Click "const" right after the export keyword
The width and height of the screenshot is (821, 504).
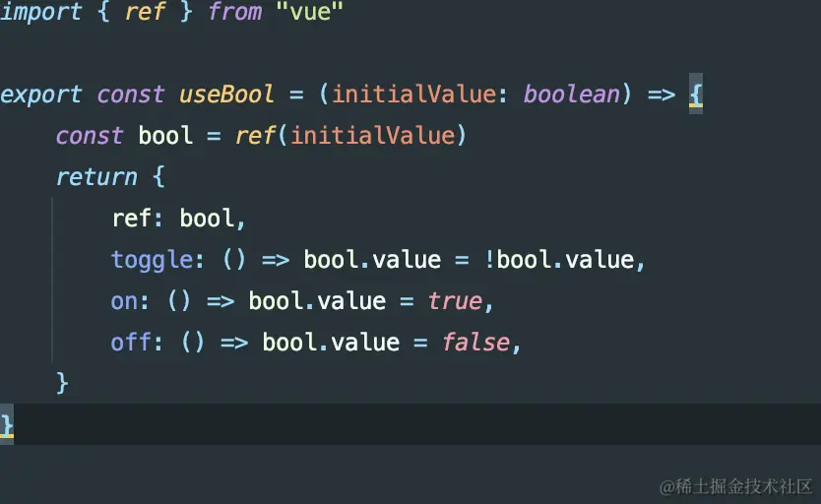coord(130,94)
